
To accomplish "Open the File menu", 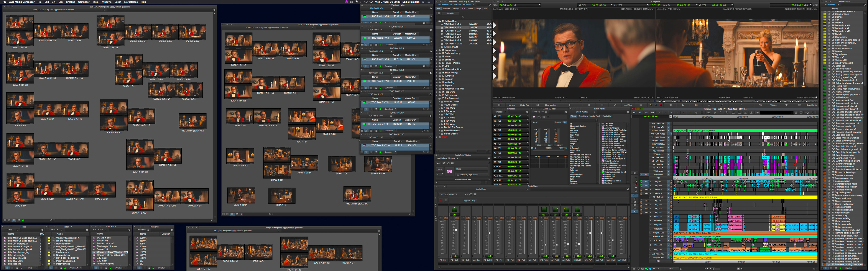I will 39,2.
